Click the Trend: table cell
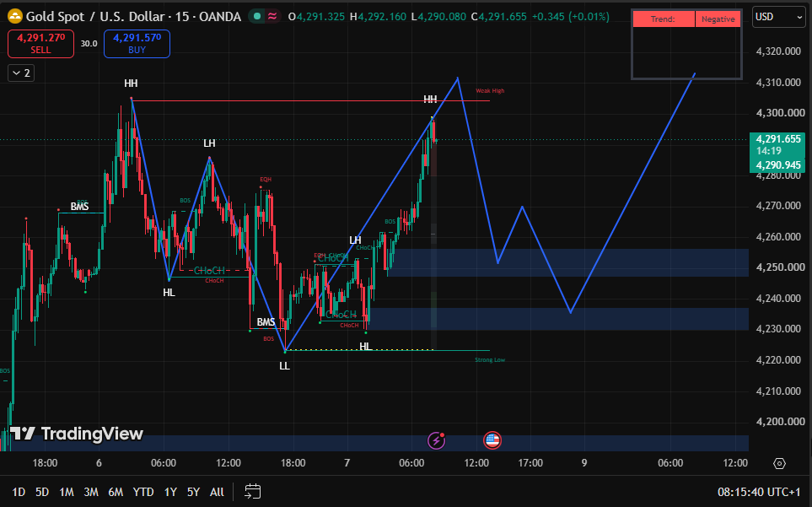Image resolution: width=812 pixels, height=507 pixels. 664,19
